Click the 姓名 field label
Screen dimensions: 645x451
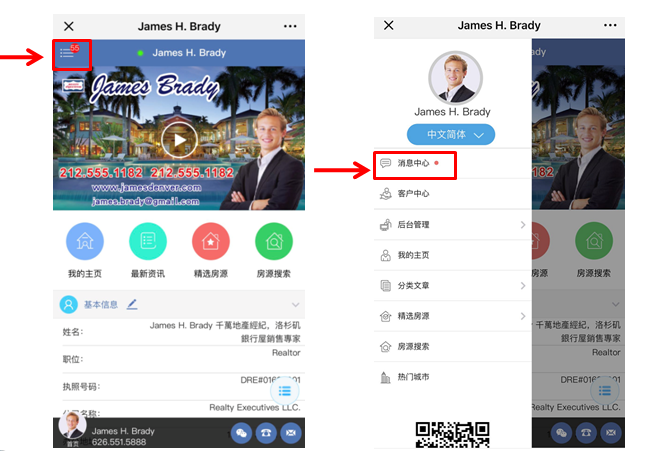[72, 332]
